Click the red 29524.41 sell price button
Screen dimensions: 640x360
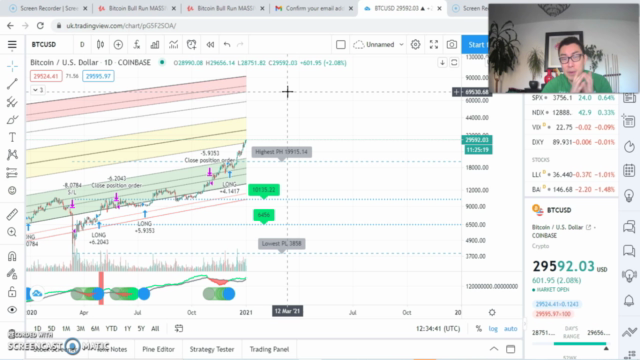coord(46,76)
